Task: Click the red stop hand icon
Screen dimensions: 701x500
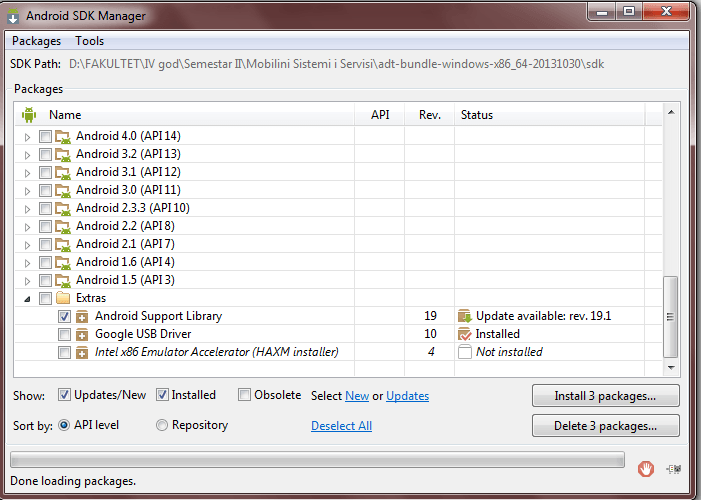Action: [646, 469]
